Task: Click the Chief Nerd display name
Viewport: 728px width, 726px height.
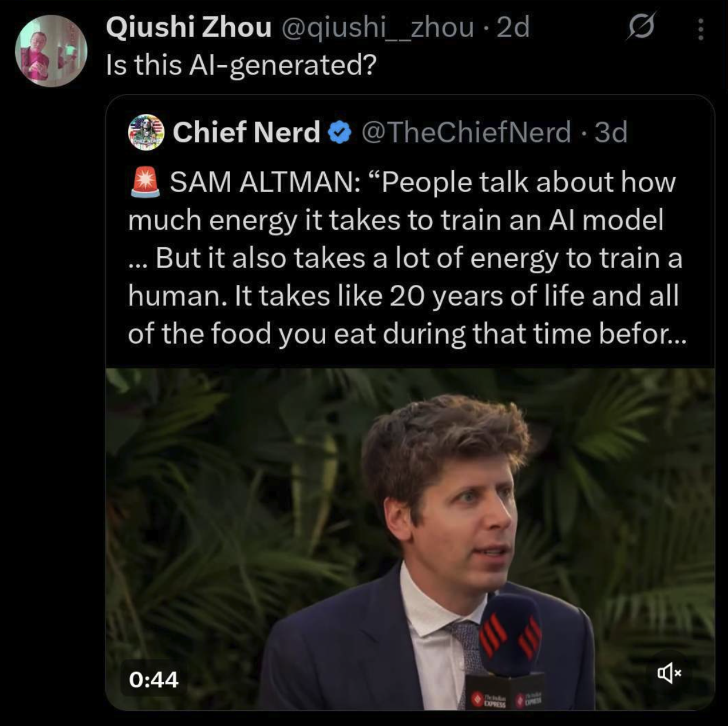Action: pyautogui.click(x=246, y=132)
